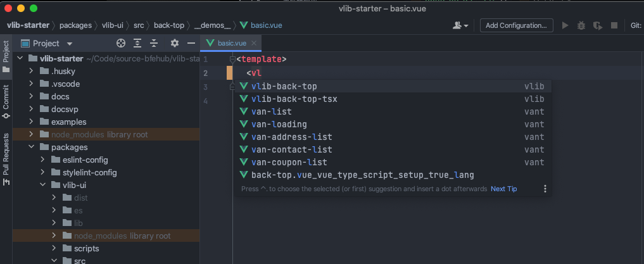Image resolution: width=644 pixels, height=264 pixels.
Task: Open the code-with-me user dropdown icon
Action: point(460,25)
